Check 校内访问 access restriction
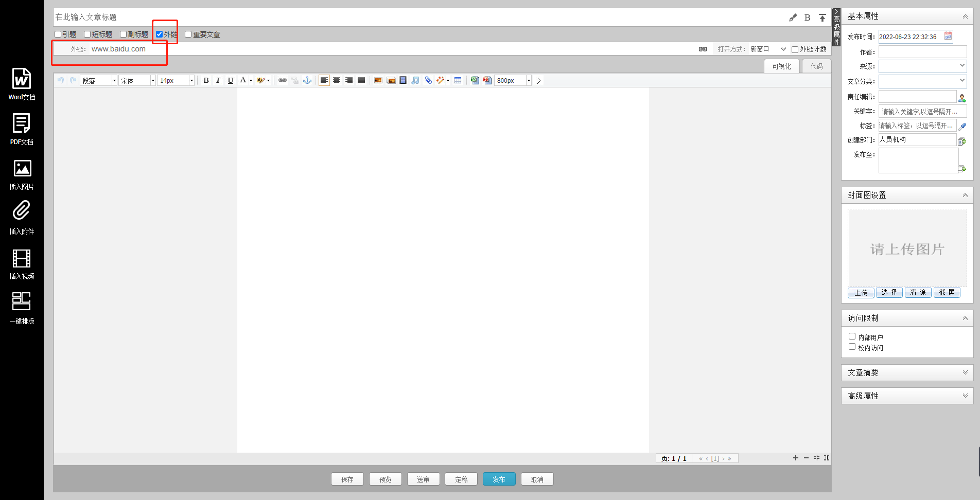Screen dimensions: 980x500 coord(852,347)
